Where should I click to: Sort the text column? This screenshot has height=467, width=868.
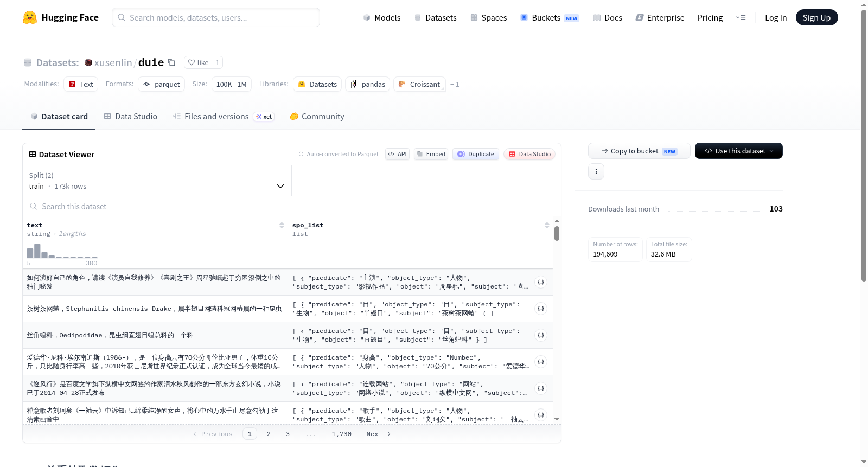tap(282, 225)
